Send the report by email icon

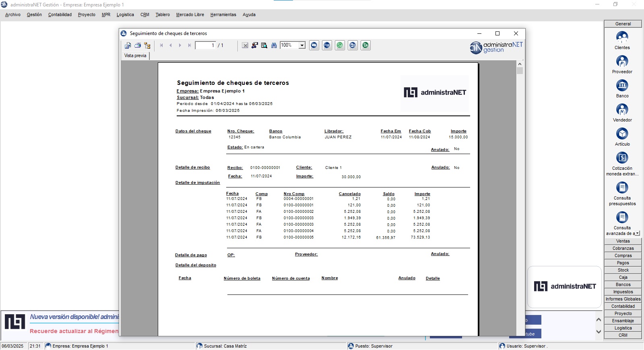314,45
